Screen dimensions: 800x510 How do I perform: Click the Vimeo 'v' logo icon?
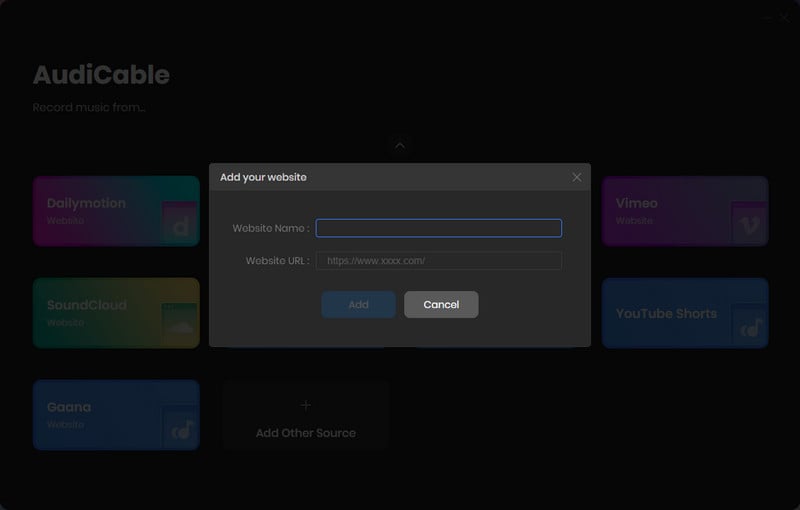coord(749,223)
